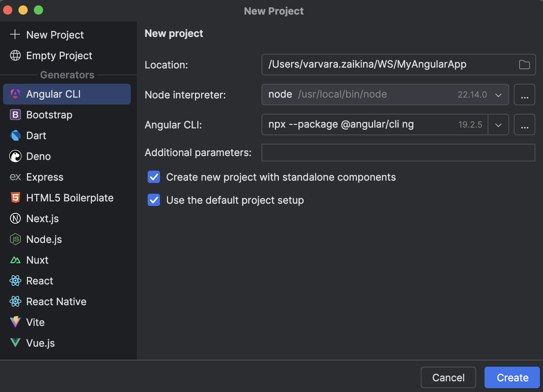Collapse the Generators section header
The width and height of the screenshot is (543, 392).
point(67,75)
